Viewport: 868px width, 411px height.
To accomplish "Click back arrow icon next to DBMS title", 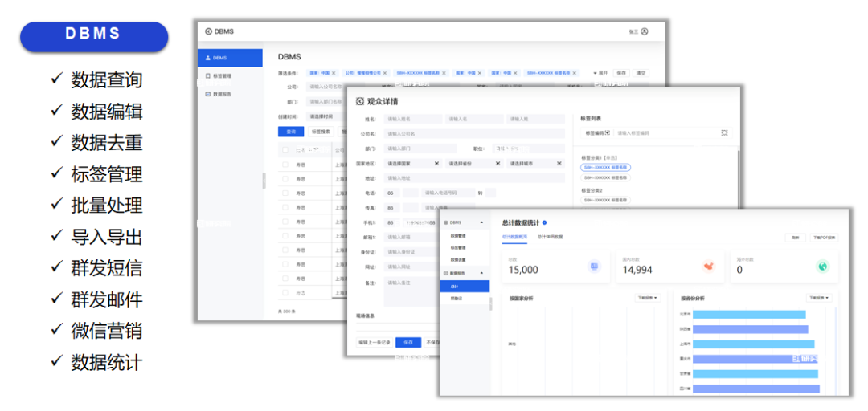I will [209, 31].
